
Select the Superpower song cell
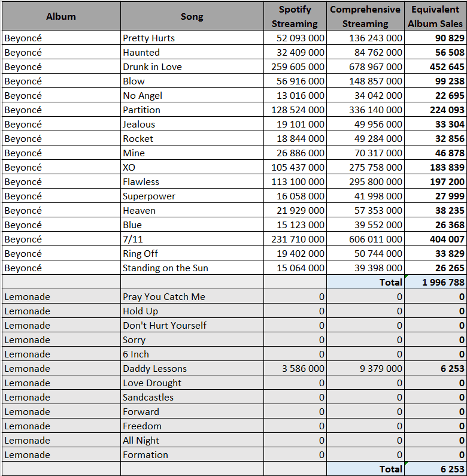(x=192, y=196)
